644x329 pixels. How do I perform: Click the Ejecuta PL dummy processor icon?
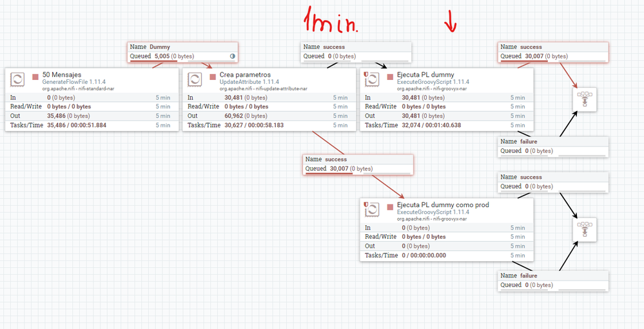point(371,79)
